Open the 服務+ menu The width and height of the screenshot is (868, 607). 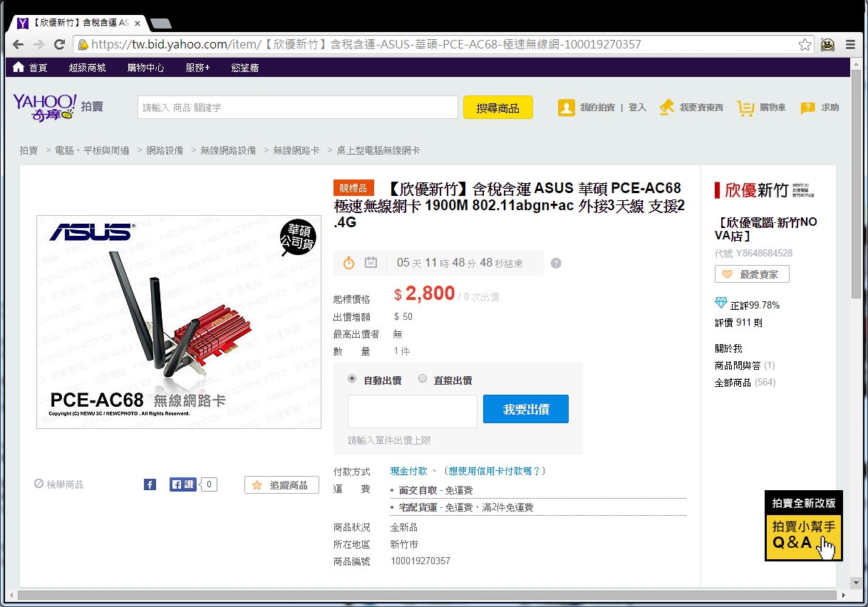[x=197, y=68]
